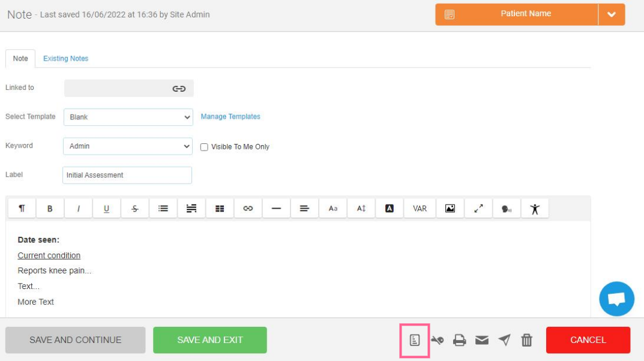Toggle italic formatting

pos(78,209)
